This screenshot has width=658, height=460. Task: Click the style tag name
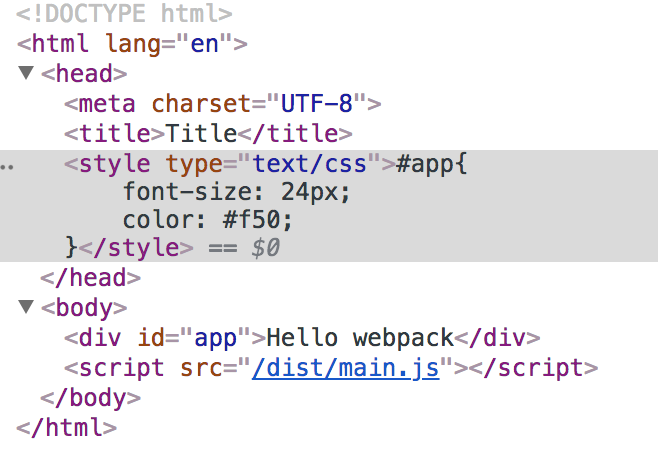point(113,163)
